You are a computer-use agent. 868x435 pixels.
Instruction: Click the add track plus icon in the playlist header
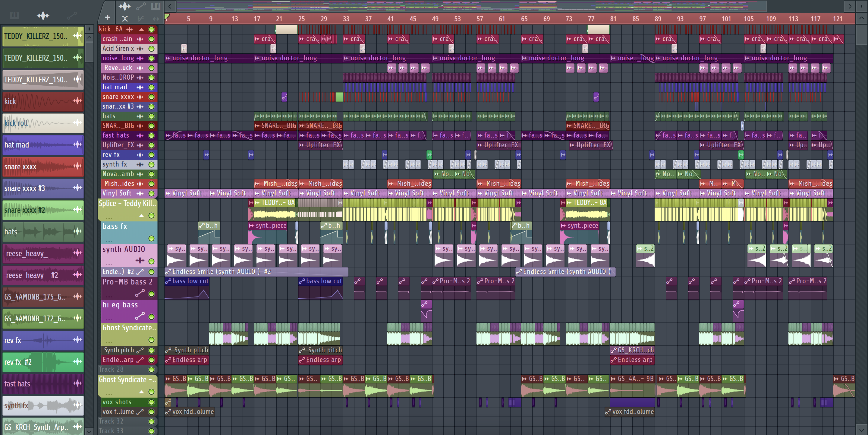[108, 17]
